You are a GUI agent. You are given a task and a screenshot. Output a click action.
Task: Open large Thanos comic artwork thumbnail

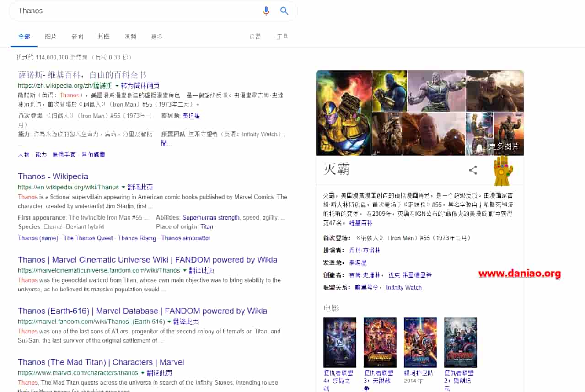click(x=343, y=113)
